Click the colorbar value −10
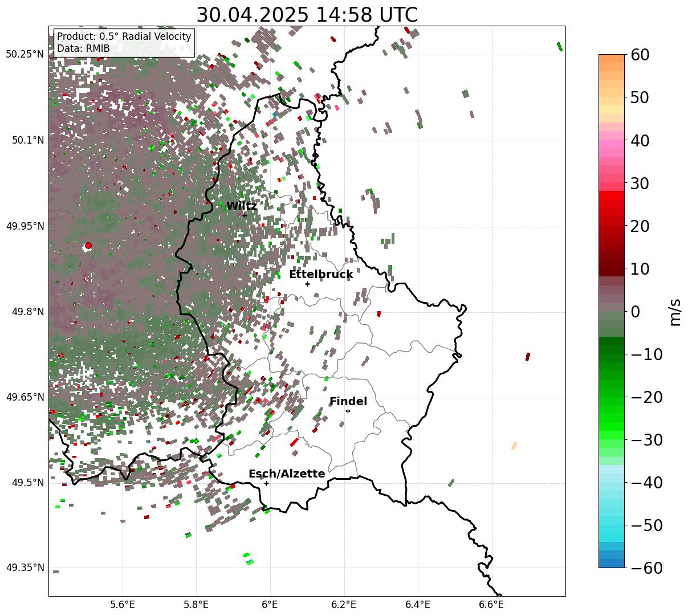 [x=646, y=354]
